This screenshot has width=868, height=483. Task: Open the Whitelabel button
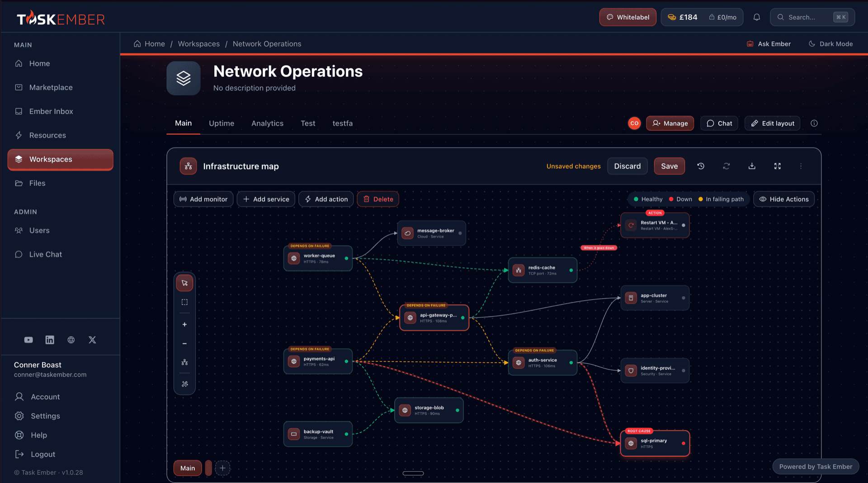click(x=627, y=17)
